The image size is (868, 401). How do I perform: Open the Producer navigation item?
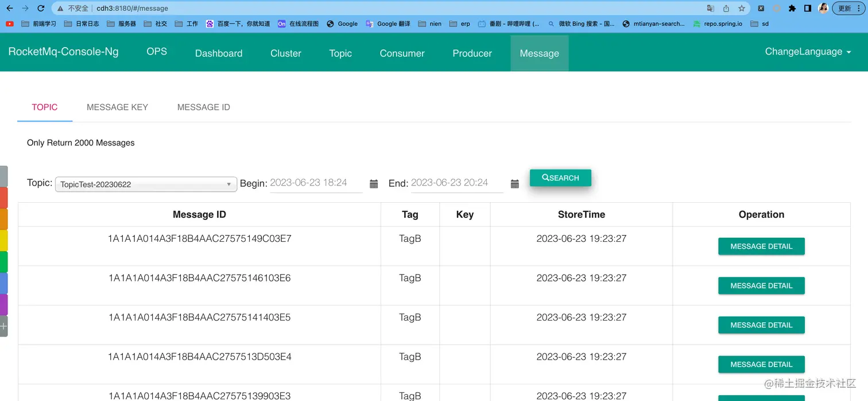point(472,53)
